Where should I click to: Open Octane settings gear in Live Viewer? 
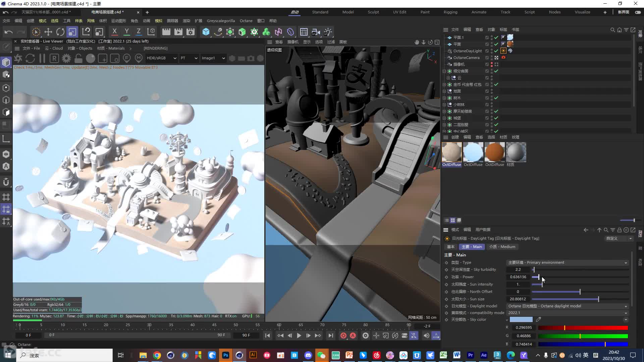(x=66, y=58)
